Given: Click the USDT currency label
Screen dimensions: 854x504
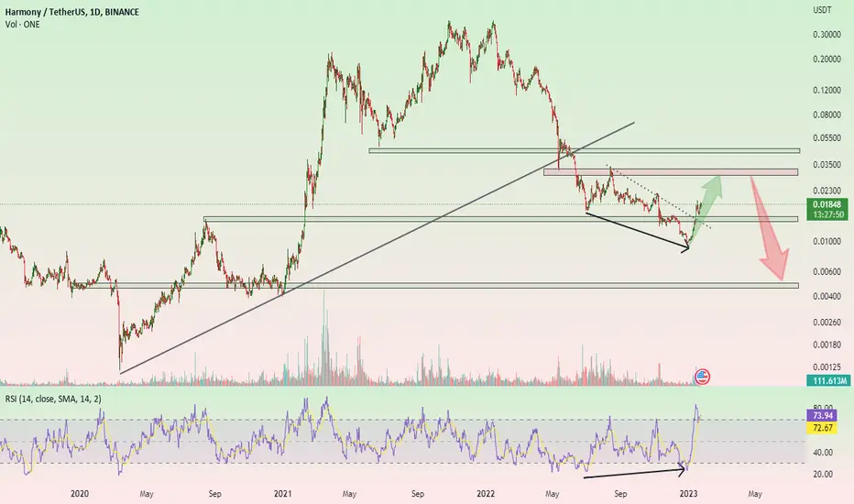Looking at the screenshot, I should point(823,10).
